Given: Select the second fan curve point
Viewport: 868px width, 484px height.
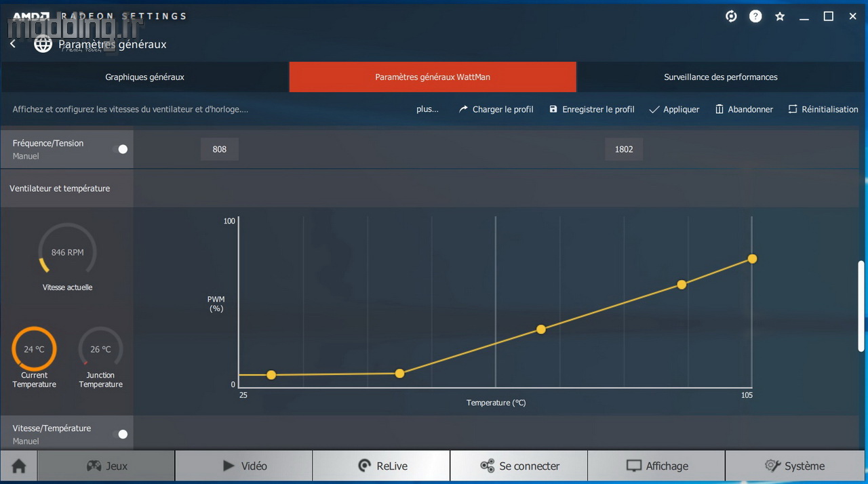Looking at the screenshot, I should coord(399,374).
